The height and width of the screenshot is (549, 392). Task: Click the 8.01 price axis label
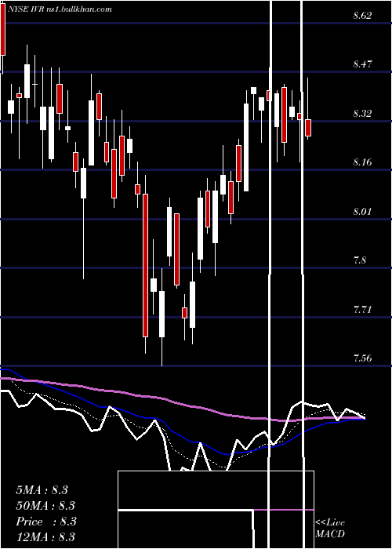pos(362,212)
